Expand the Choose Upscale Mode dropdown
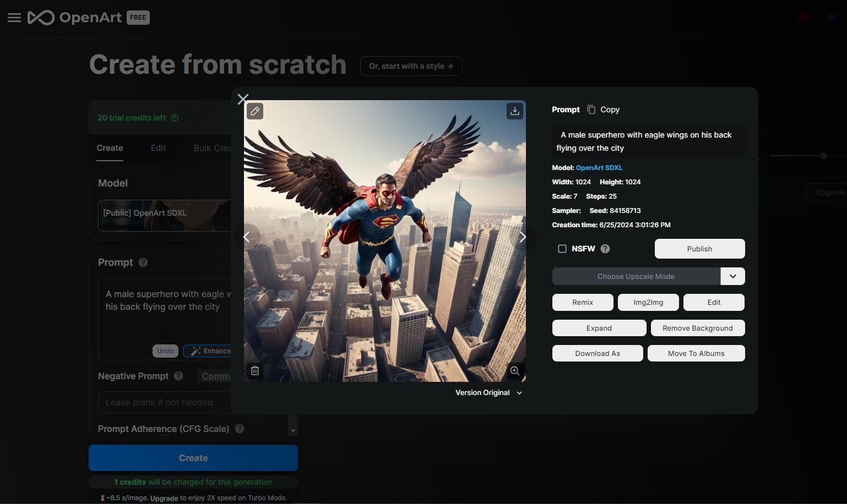 pyautogui.click(x=732, y=276)
